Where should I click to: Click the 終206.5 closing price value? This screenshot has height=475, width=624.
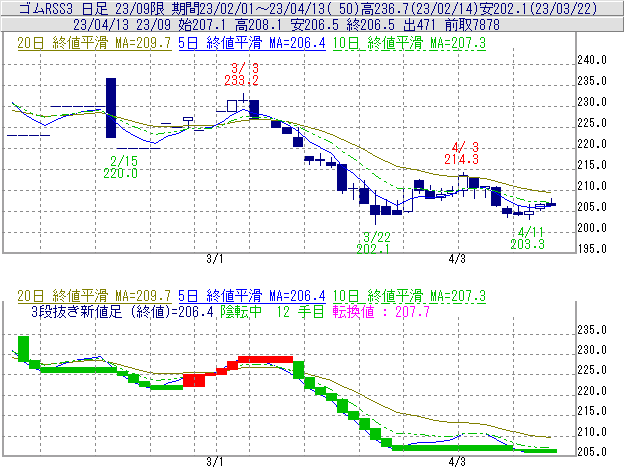371,25
